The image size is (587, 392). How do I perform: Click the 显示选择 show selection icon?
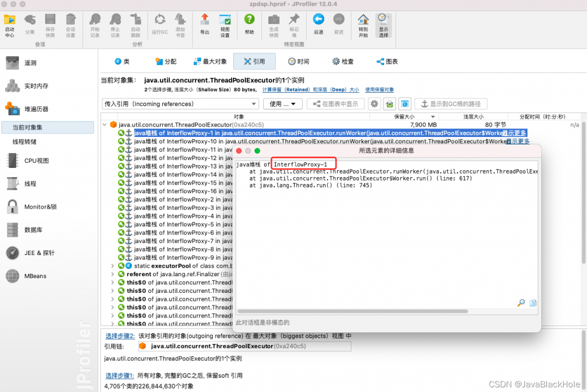pyautogui.click(x=383, y=25)
